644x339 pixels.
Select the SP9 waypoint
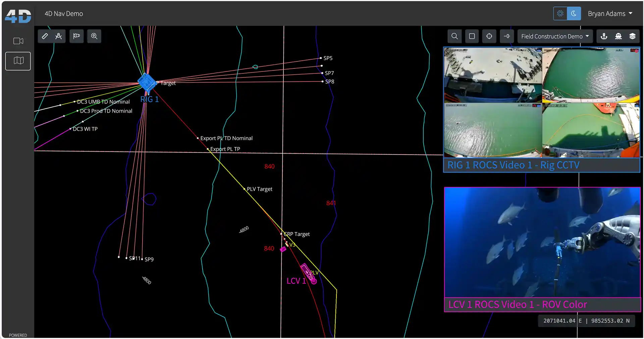pos(142,259)
